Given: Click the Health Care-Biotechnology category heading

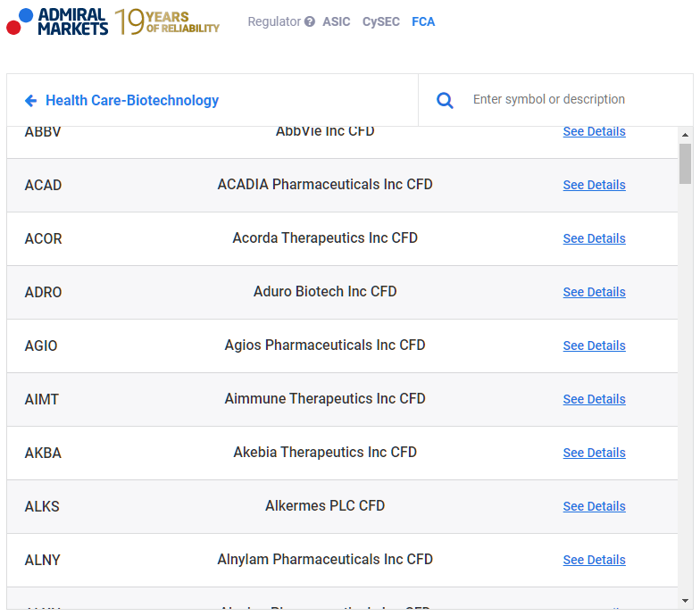Looking at the screenshot, I should click(132, 101).
